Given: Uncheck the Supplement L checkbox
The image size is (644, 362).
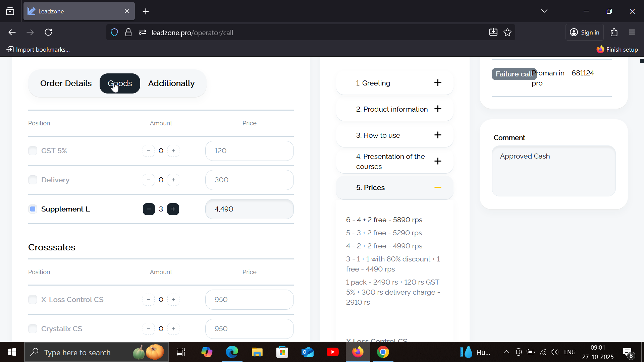Looking at the screenshot, I should [x=33, y=209].
